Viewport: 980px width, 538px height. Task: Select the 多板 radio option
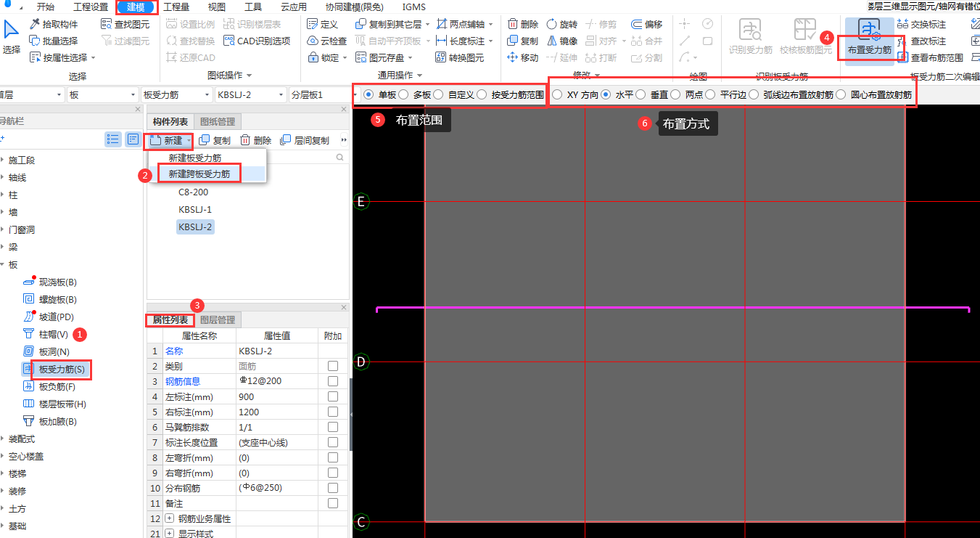(403, 94)
